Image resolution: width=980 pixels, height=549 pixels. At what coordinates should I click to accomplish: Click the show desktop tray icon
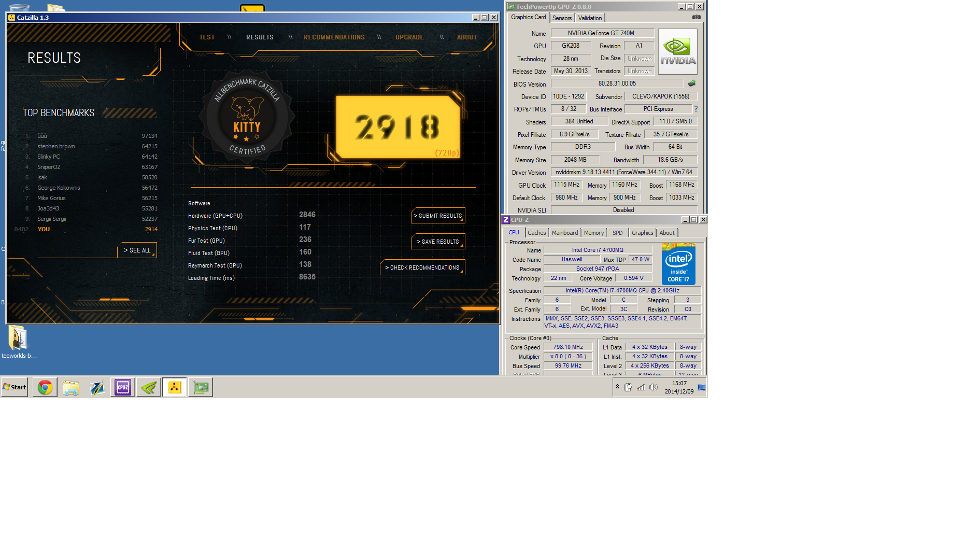702,387
